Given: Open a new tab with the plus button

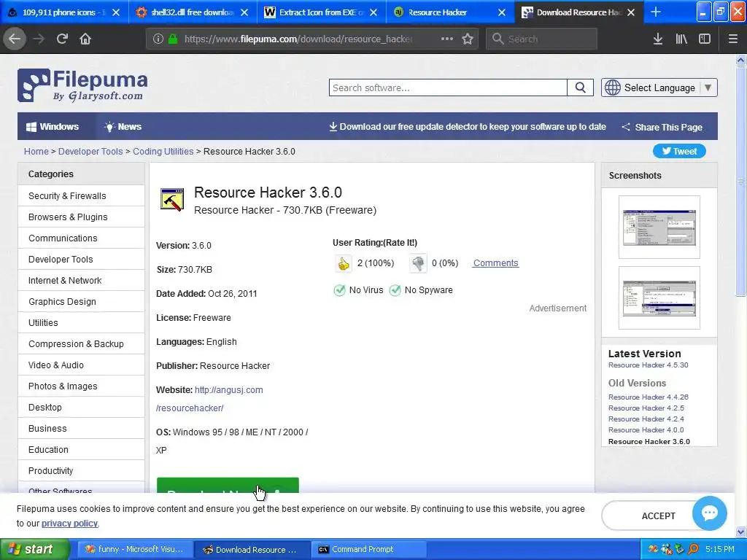Looking at the screenshot, I should 656,12.
